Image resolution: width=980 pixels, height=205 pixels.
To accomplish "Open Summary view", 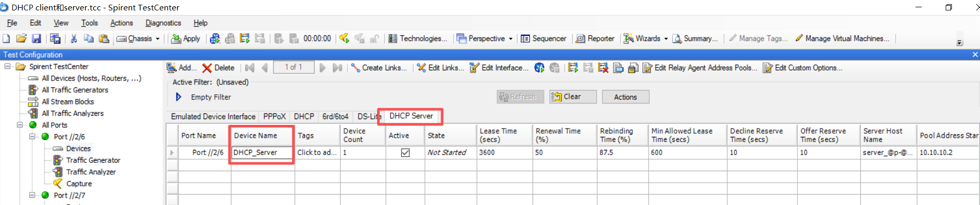I will pyautogui.click(x=695, y=39).
